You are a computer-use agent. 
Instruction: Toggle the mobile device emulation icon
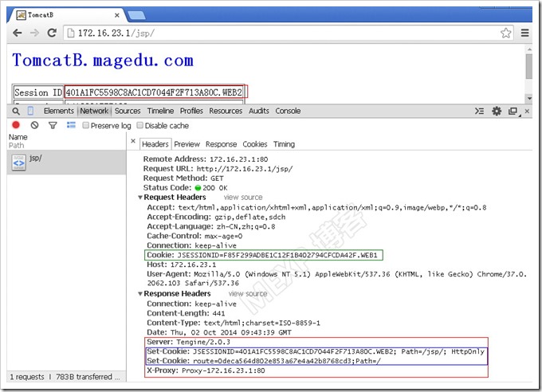coord(30,111)
